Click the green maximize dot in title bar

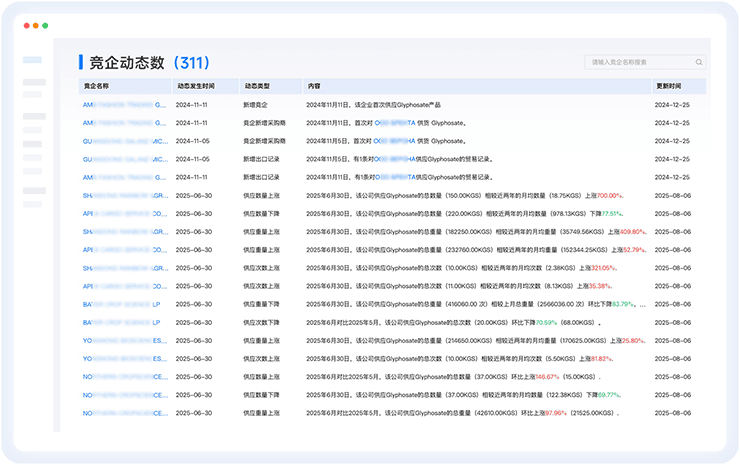coord(44,25)
